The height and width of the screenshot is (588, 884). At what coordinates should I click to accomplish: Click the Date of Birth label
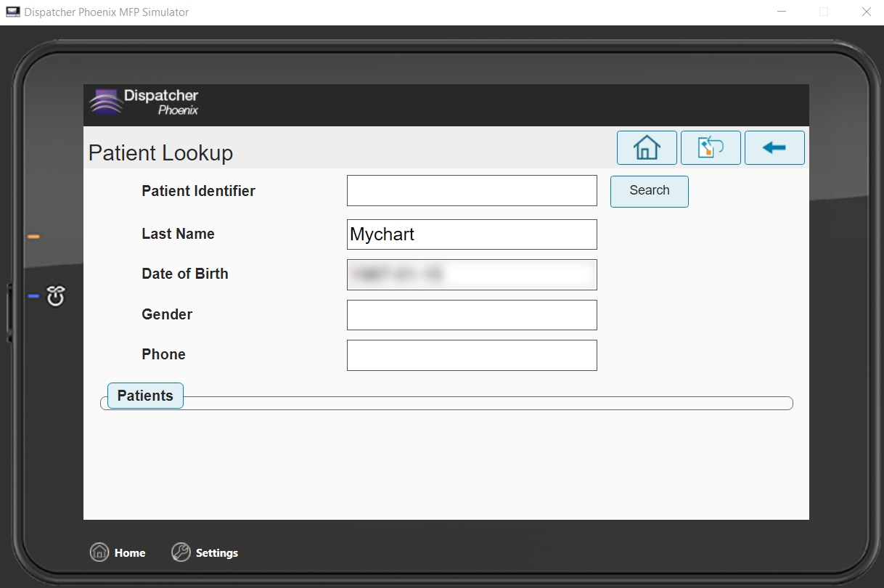[x=185, y=274]
